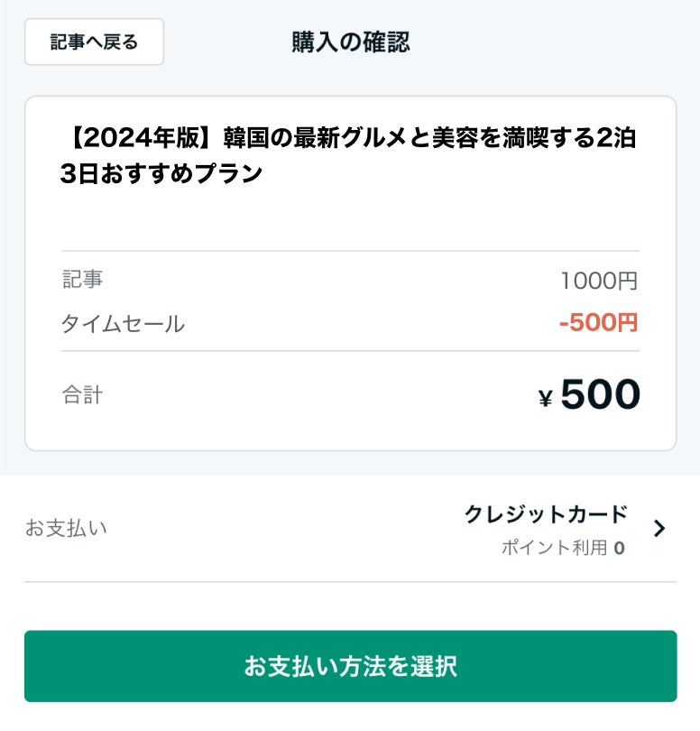The image size is (700, 731).
Task: Select the タイムセール discount label
Action: click(x=123, y=323)
